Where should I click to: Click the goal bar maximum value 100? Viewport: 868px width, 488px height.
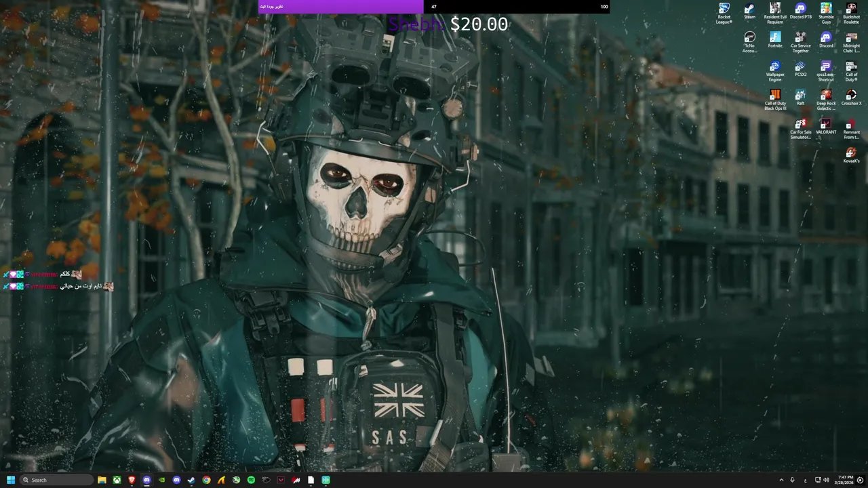(x=604, y=7)
